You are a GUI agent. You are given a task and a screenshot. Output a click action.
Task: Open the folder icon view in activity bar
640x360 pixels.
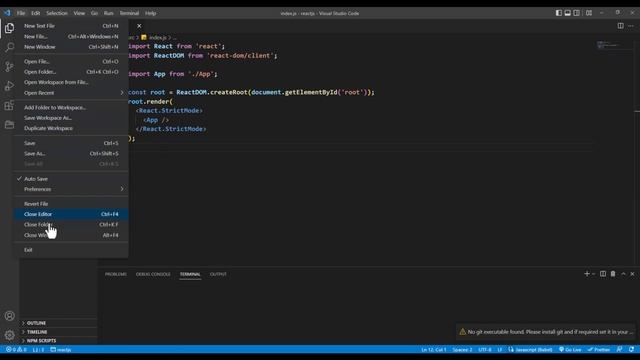pyautogui.click(x=9, y=124)
